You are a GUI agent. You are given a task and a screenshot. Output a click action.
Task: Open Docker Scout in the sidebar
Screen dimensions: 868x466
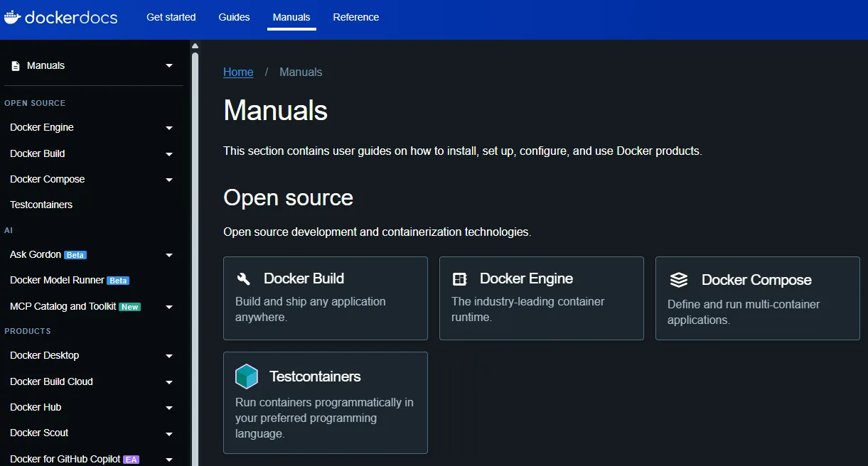[39, 433]
